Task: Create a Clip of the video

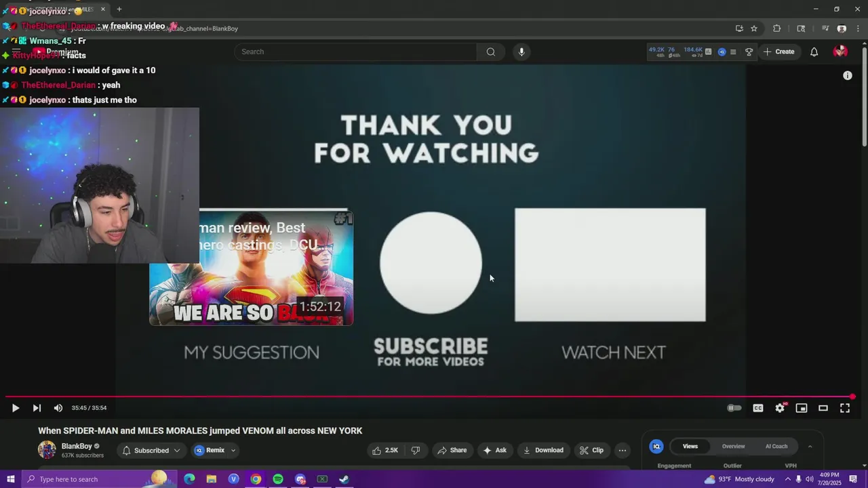Action: click(591, 450)
